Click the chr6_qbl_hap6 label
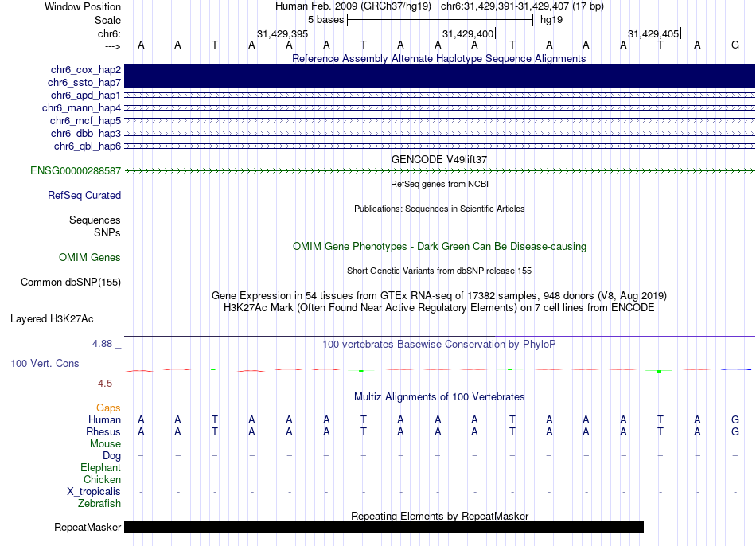This screenshot has width=756, height=546. (x=88, y=146)
